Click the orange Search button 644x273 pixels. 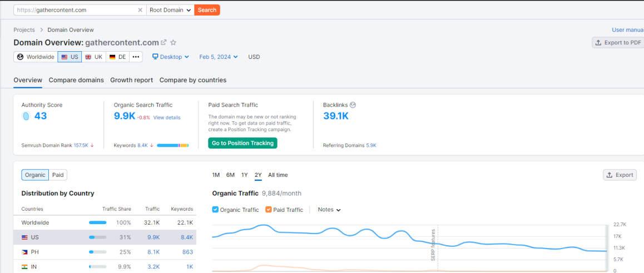point(207,10)
